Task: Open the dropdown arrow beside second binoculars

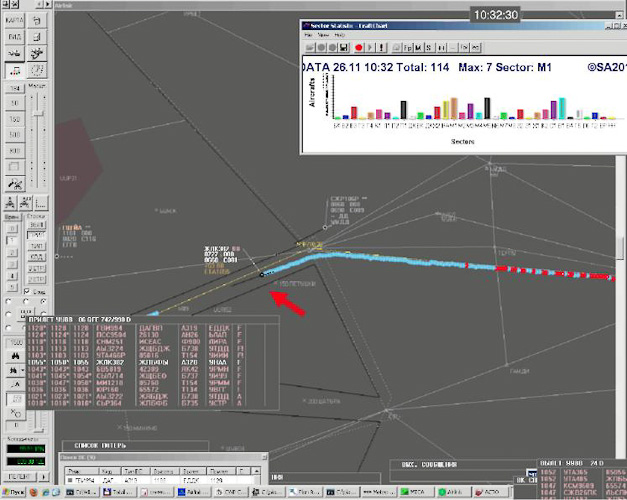Action: tap(22, 371)
